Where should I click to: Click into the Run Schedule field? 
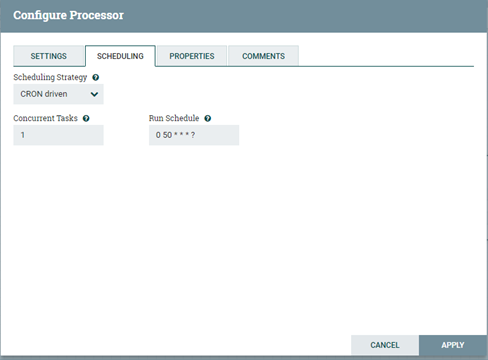(194, 135)
